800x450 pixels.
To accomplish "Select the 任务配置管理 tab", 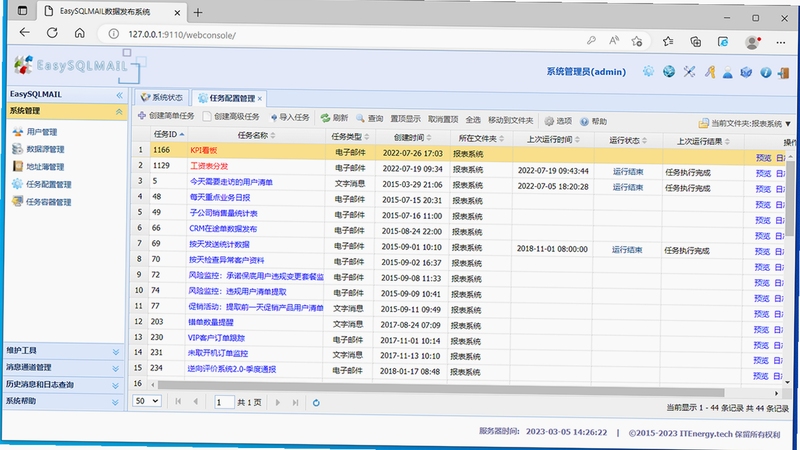I will 228,98.
